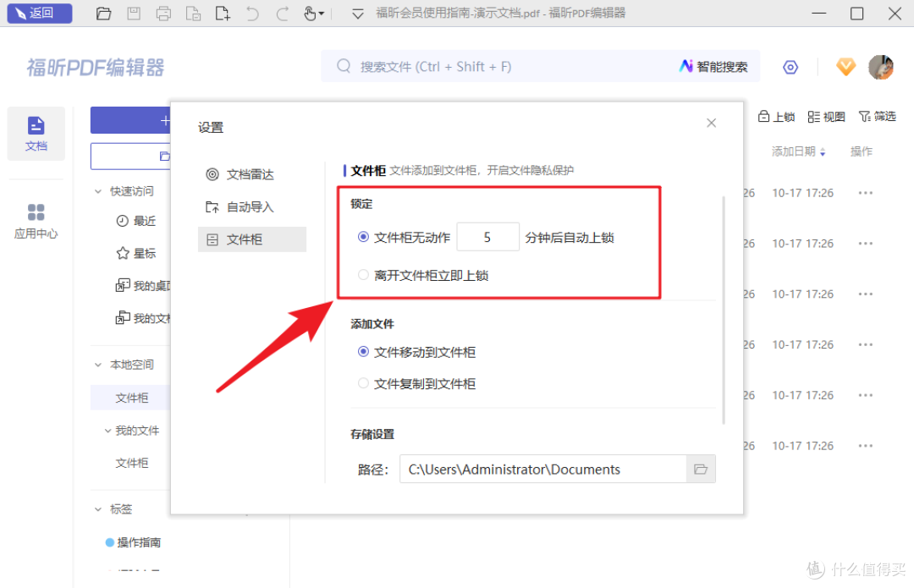Close the 设置 dialog

coord(711,123)
